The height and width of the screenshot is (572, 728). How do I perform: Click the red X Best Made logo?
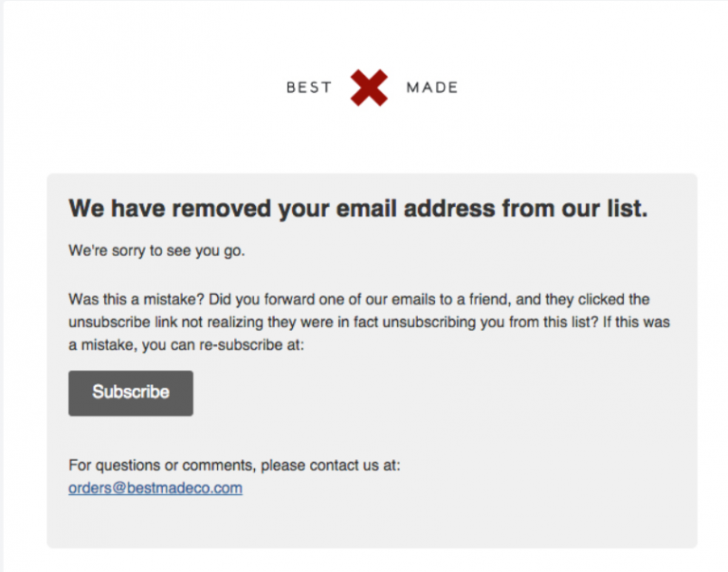pos(369,88)
